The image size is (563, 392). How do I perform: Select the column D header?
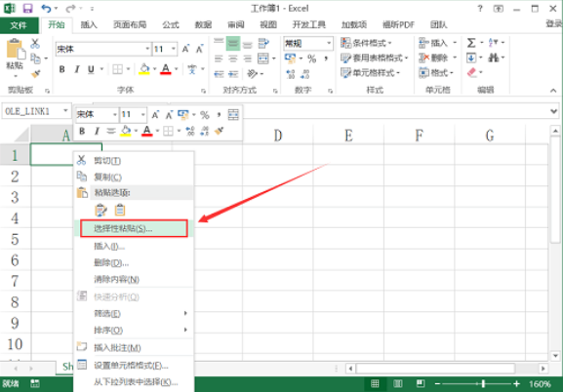point(278,136)
